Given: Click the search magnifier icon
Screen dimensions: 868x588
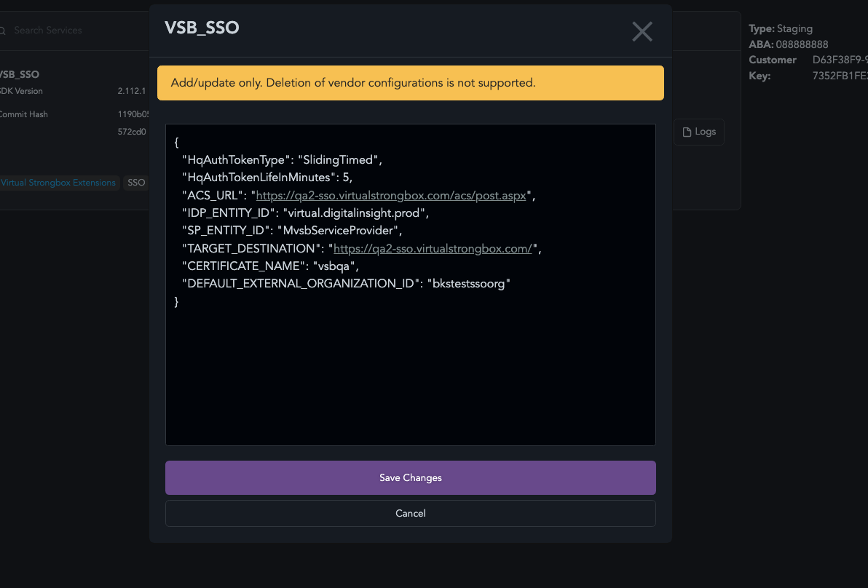Looking at the screenshot, I should (x=2, y=31).
